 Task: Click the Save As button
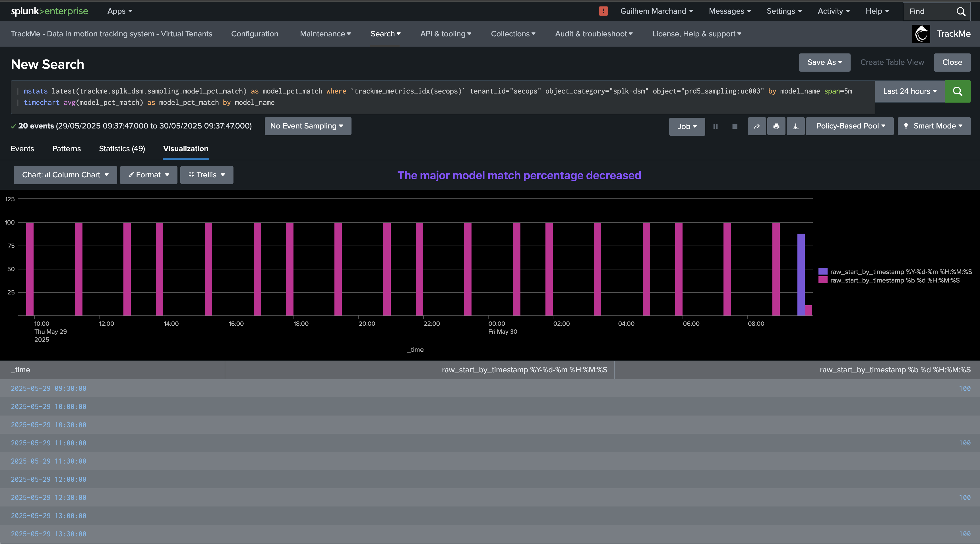click(824, 62)
